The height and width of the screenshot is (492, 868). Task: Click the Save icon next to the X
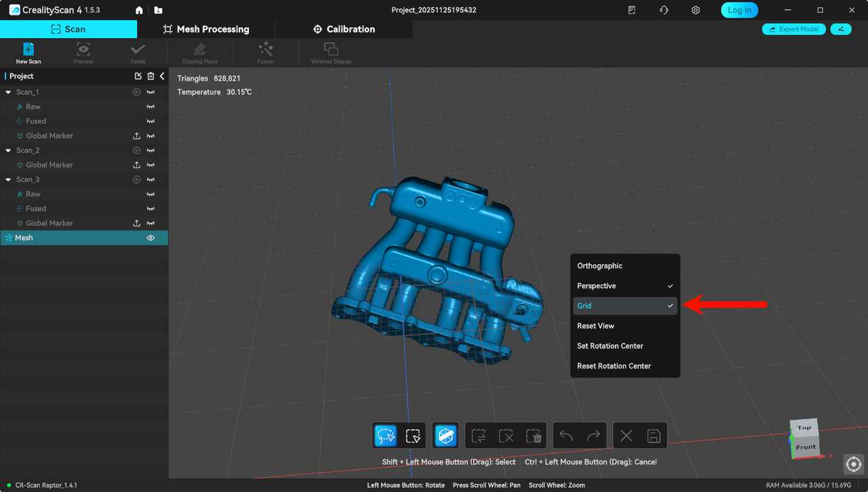click(652, 435)
